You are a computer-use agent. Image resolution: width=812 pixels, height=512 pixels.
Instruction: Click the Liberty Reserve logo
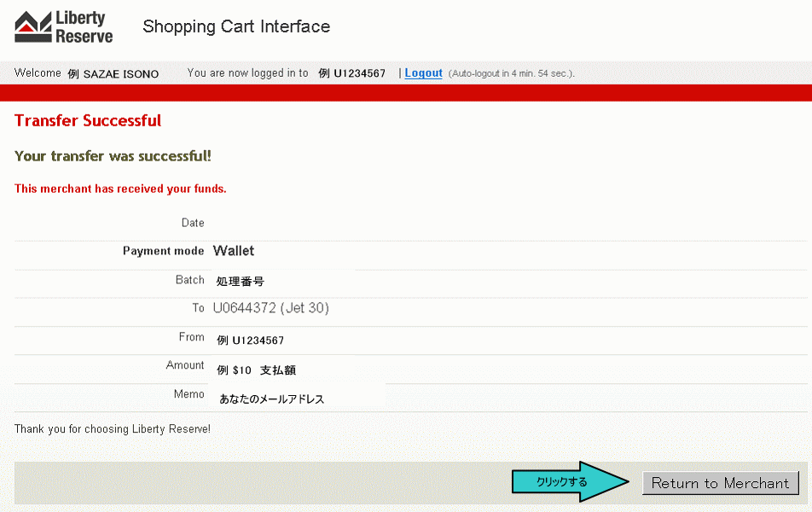(64, 27)
